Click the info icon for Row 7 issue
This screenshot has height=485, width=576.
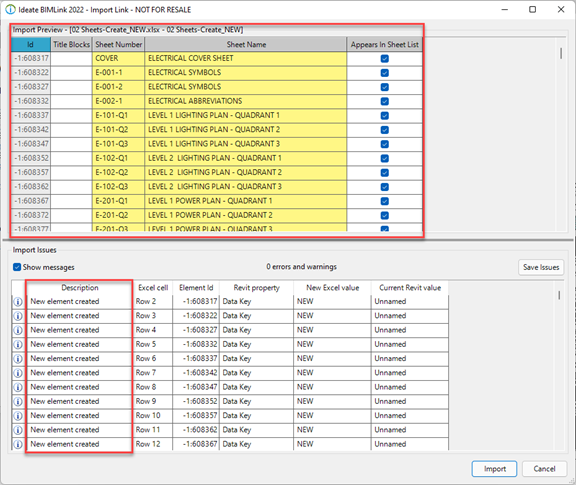point(18,373)
